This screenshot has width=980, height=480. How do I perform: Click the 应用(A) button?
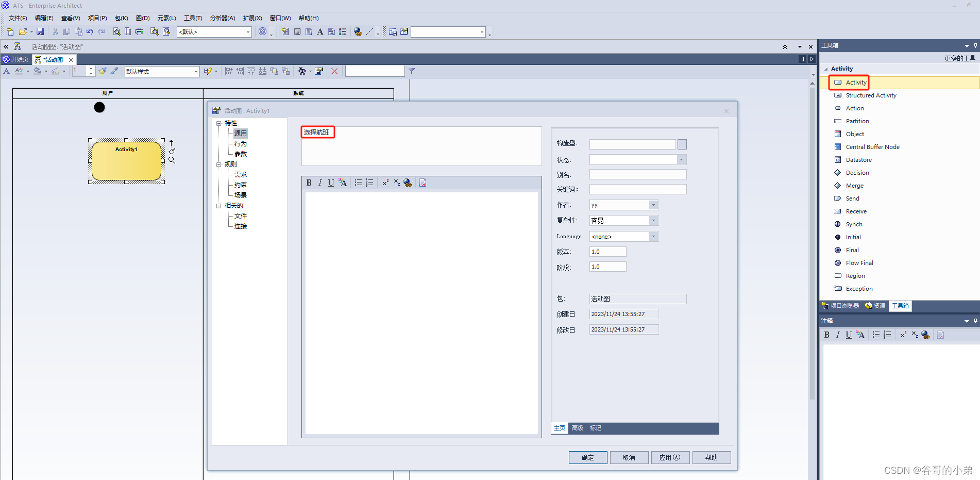(670, 457)
